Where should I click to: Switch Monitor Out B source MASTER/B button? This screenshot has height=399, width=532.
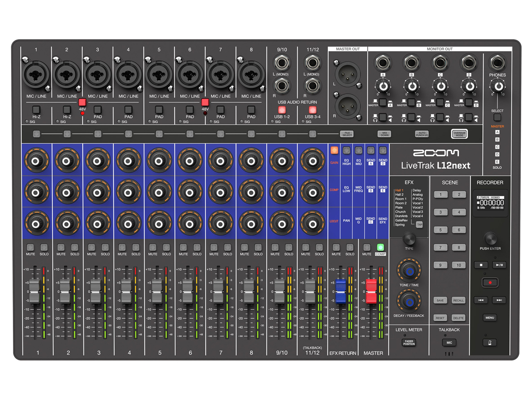click(x=411, y=102)
